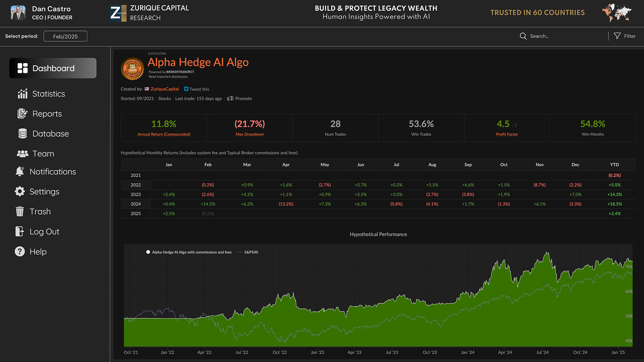Viewport: 644px width, 362px height.
Task: Click the Promote megaphone icon
Action: pyautogui.click(x=230, y=99)
